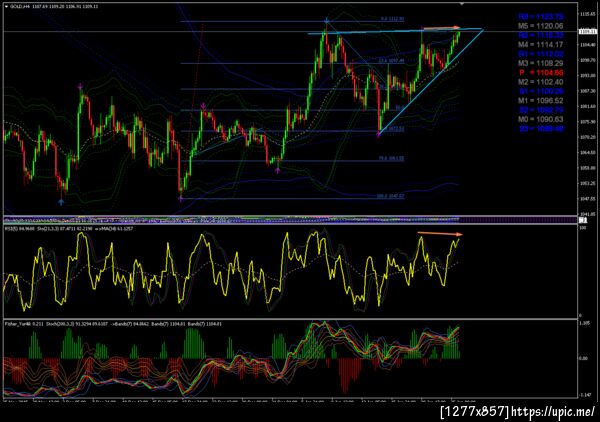
Task: Select the magenta marker at the 1047 swing low
Action: [181, 199]
